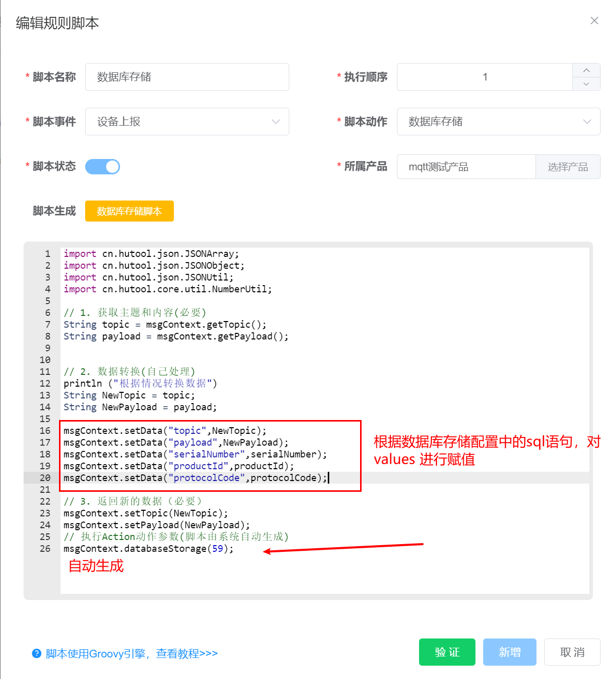Decrease 执行顺序 with the down arrow
The image size is (616, 679).
click(x=586, y=84)
